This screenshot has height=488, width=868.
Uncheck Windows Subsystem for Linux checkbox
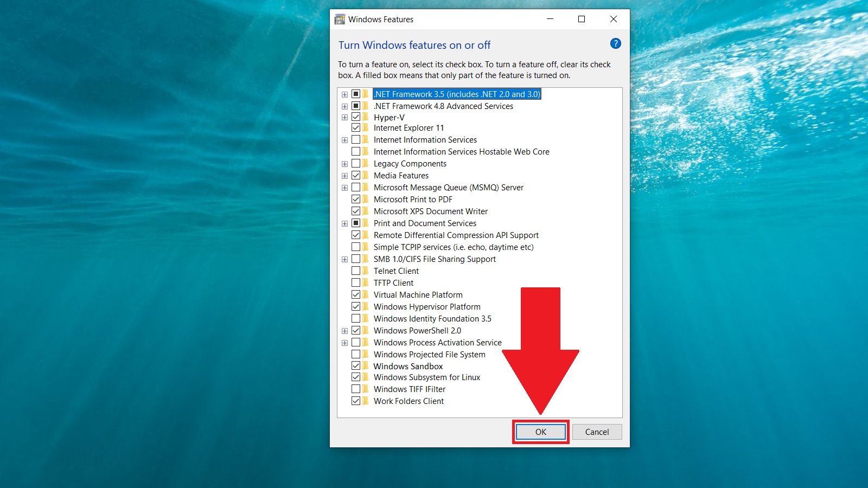[x=356, y=377]
